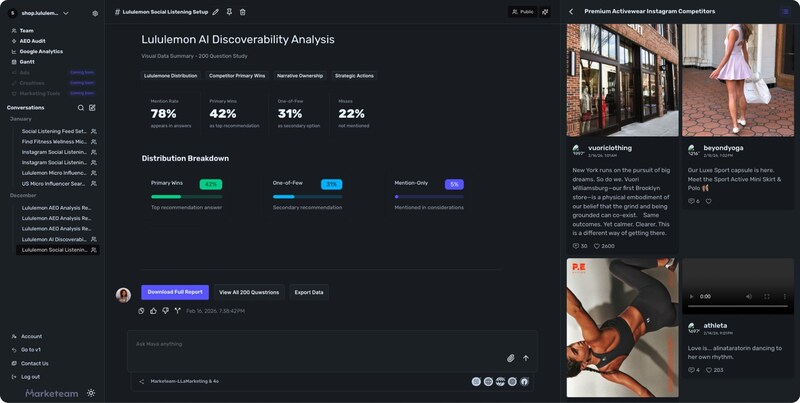
Task: Select the Narrative Ownership tab
Action: click(299, 75)
